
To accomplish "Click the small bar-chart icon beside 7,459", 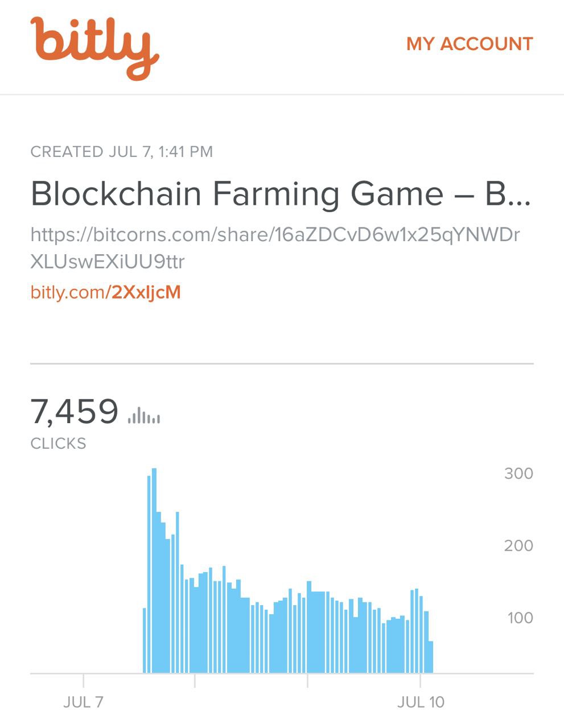I will point(144,416).
